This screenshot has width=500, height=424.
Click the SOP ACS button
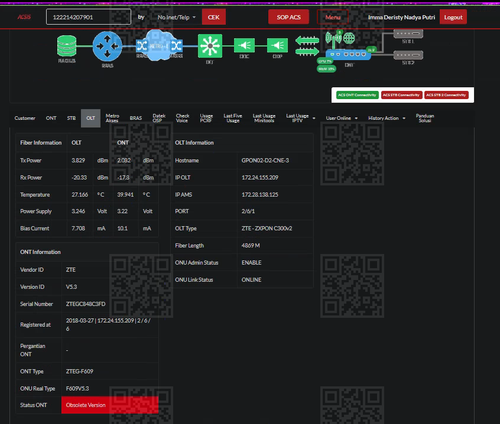point(289,17)
